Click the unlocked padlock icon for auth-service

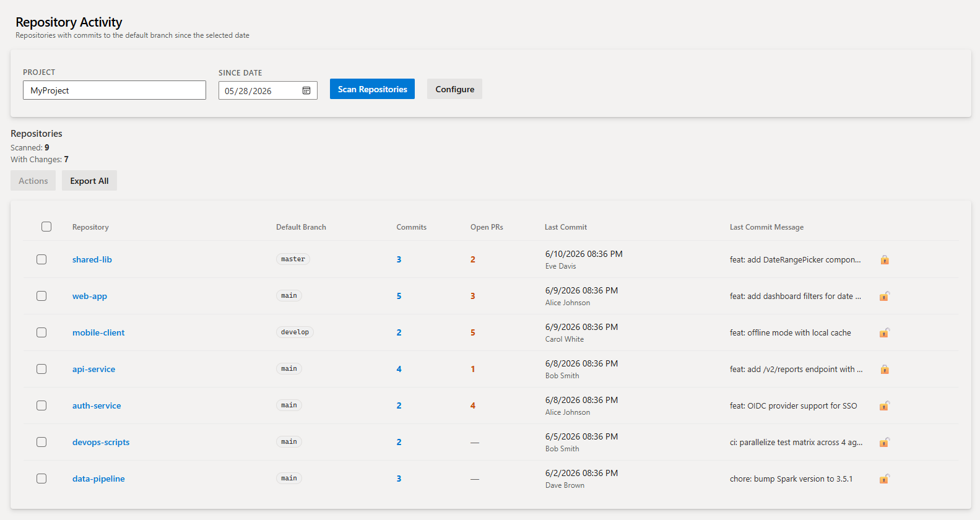tap(885, 405)
